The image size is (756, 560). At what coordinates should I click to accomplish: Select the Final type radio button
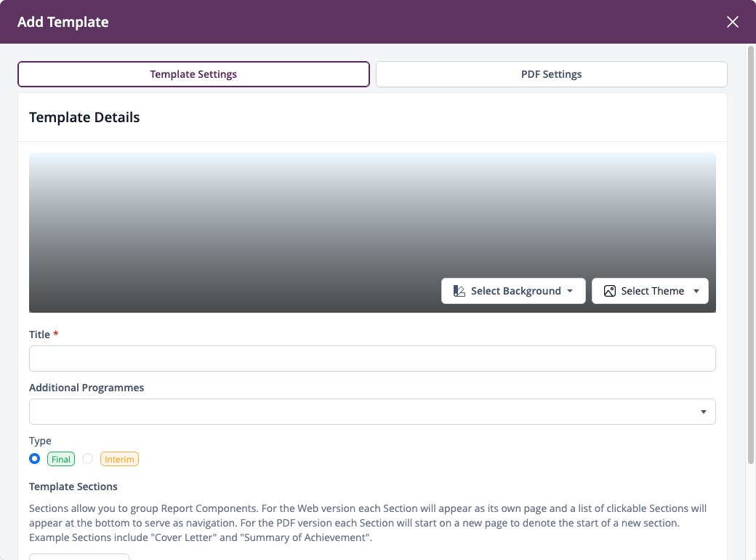(34, 458)
